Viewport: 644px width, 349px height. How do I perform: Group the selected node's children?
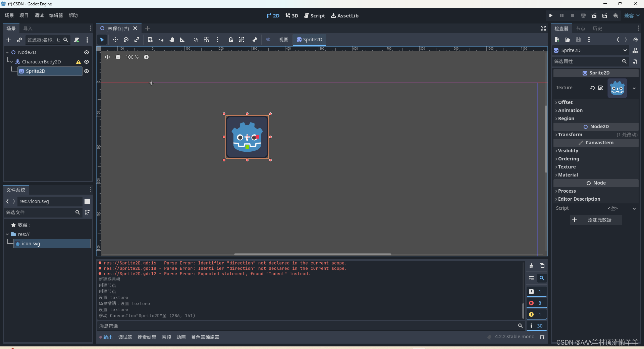[241, 40]
